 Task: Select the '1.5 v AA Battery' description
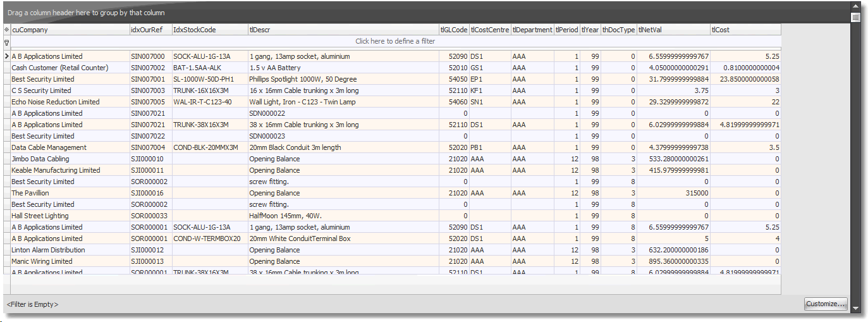(344, 68)
